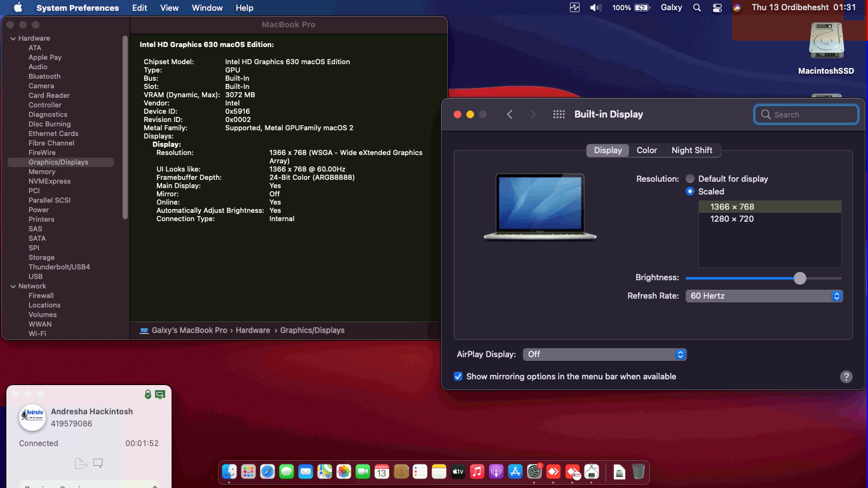Open Podcasts app in dock
Image resolution: width=868 pixels, height=488 pixels.
click(496, 471)
